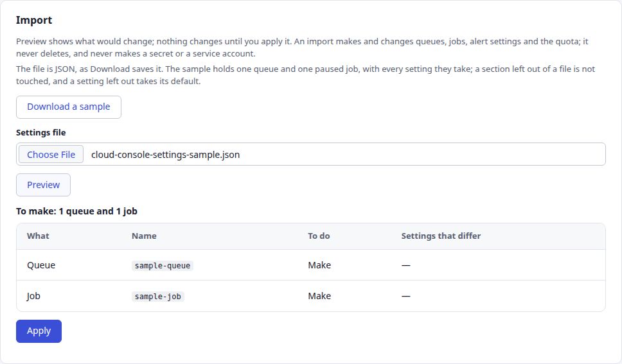The width and height of the screenshot is (622, 364).
Task: Click the dash in the sample-queue row
Action: pos(406,265)
